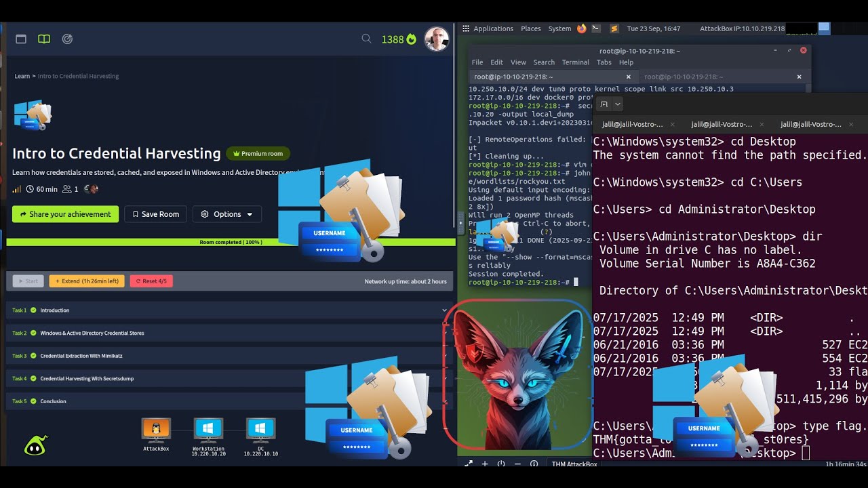Close the first root@ip-10-10-219-218 tab
The width and height of the screenshot is (868, 488).
[x=629, y=77]
